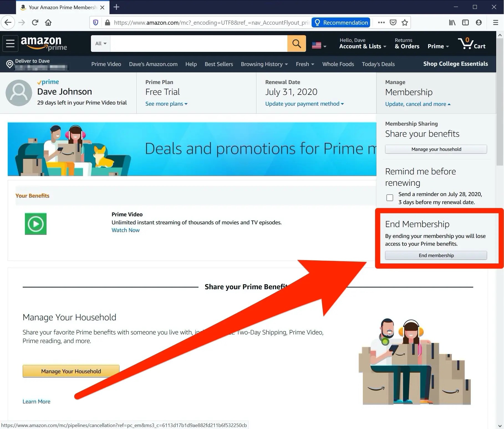Open Today's Deals in the navigation bar
Image resolution: width=504 pixels, height=429 pixels.
pos(378,64)
